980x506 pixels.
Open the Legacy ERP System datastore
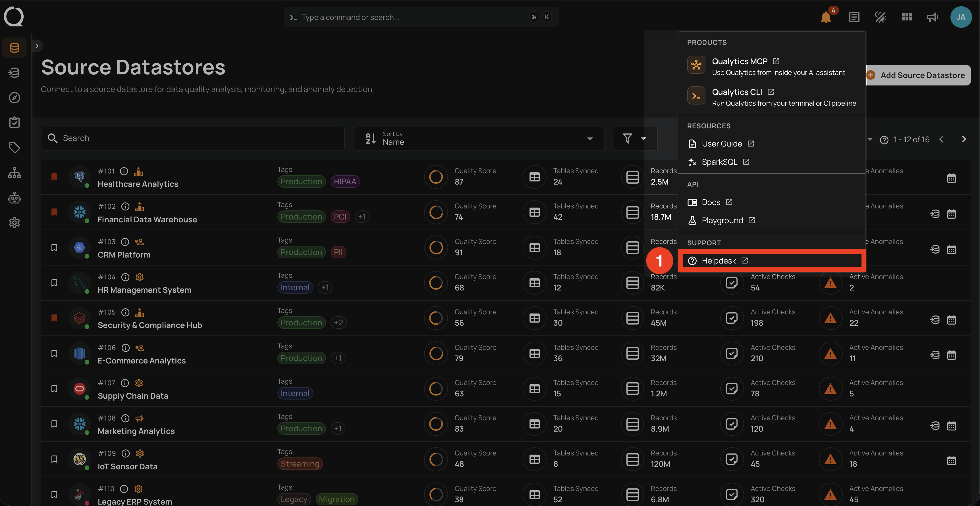click(x=135, y=501)
